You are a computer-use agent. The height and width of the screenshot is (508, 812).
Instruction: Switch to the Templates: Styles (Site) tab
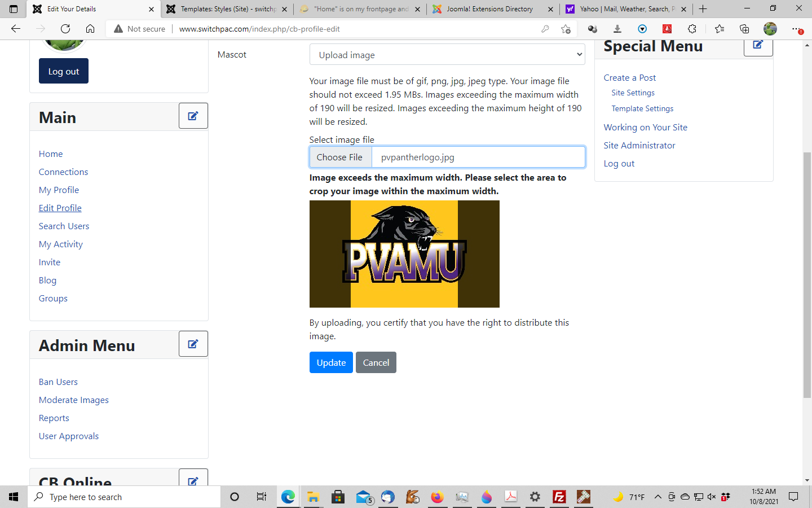(x=228, y=9)
